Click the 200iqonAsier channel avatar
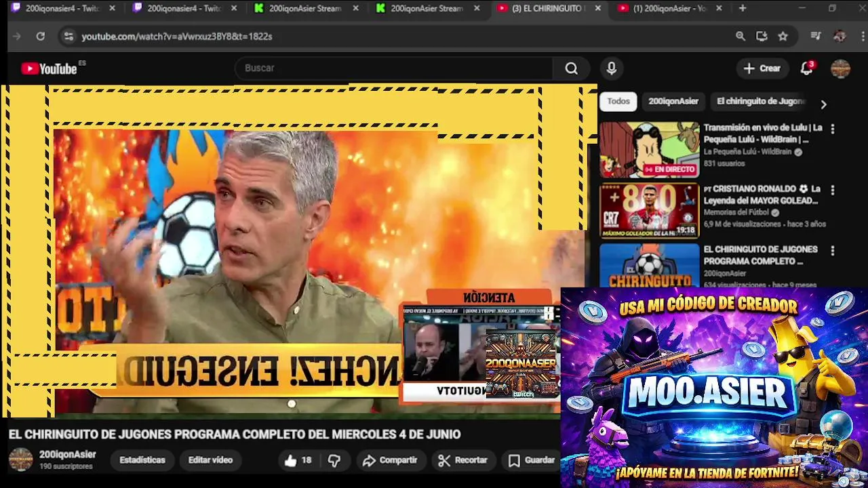868x488 pixels. coord(20,460)
